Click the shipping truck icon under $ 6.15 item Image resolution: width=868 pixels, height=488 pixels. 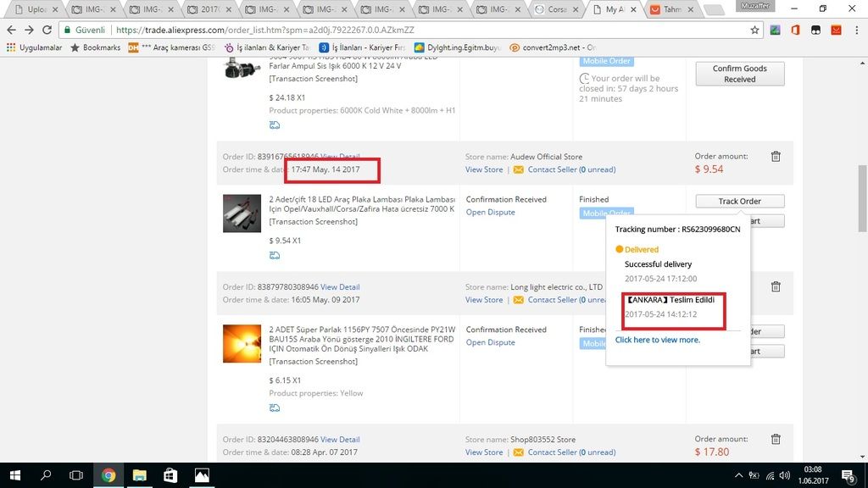tap(275, 408)
